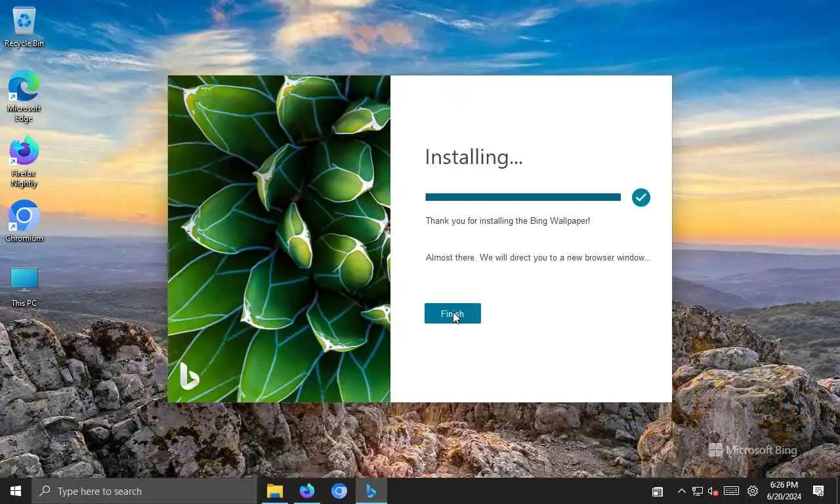
Task: Open the Windows Start menu
Action: coord(16,491)
